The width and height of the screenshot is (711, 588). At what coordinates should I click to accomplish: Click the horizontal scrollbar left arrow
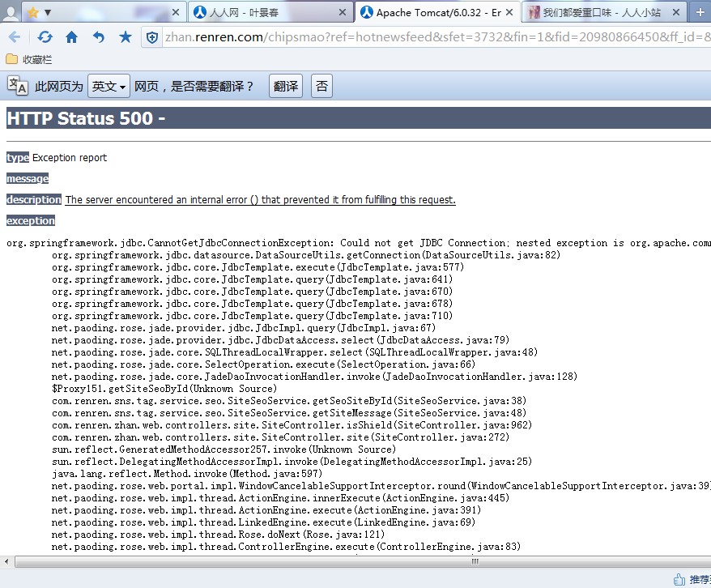tap(6, 562)
